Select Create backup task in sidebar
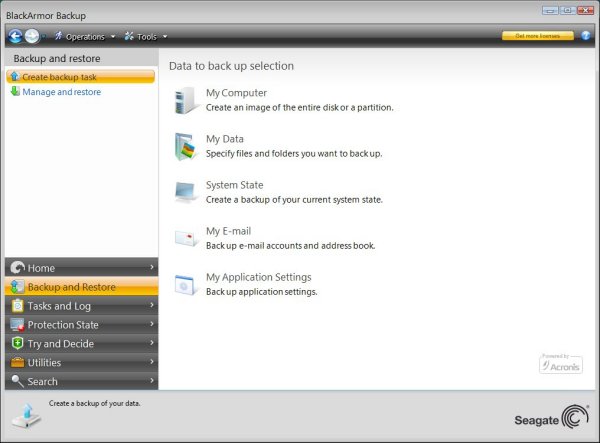Viewport: 600px width, 443px height. (80, 77)
